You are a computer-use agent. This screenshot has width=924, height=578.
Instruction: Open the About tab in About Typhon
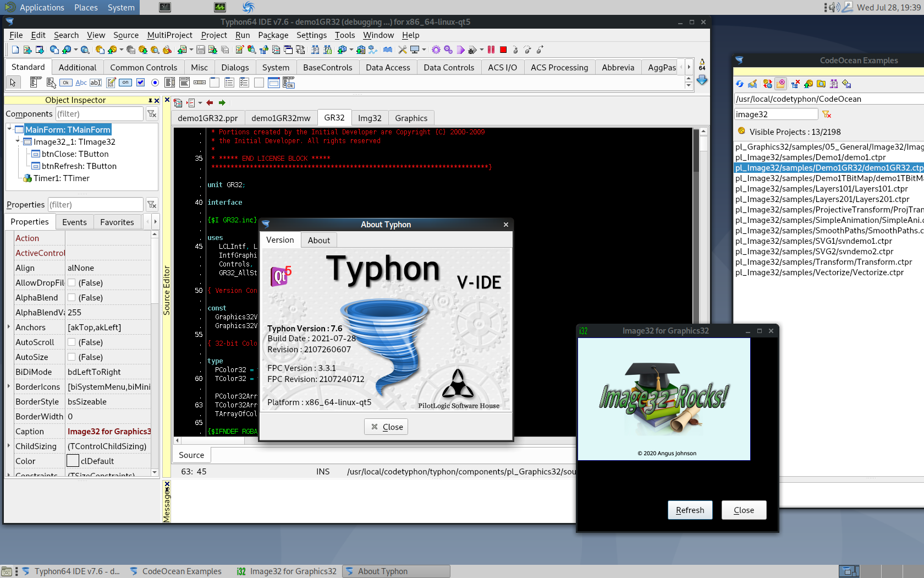pos(319,241)
